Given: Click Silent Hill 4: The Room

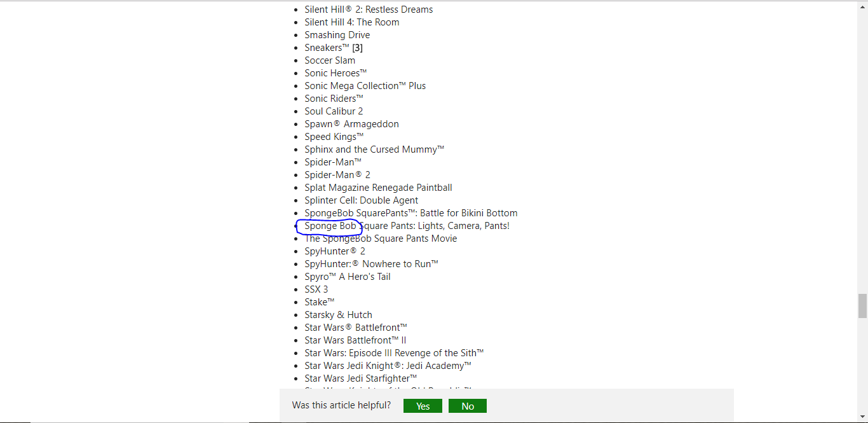Looking at the screenshot, I should 352,22.
